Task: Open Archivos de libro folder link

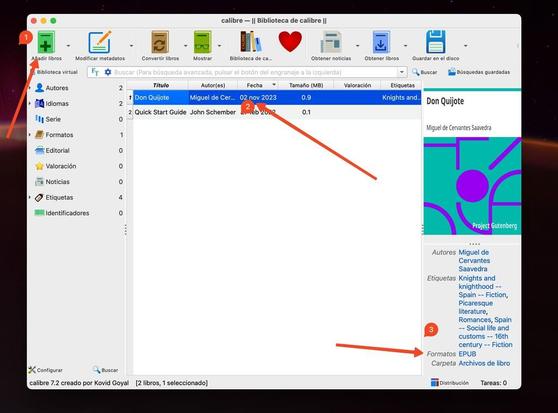Action: click(484, 363)
